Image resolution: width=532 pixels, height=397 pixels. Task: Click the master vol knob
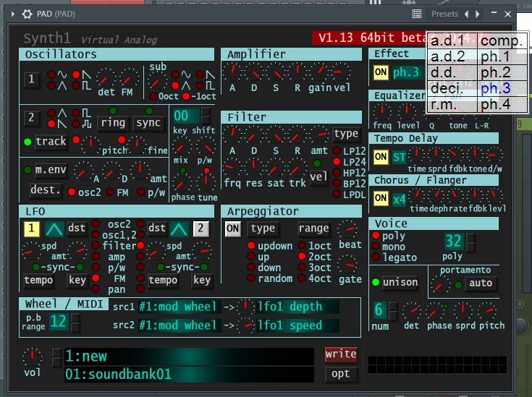(32, 357)
